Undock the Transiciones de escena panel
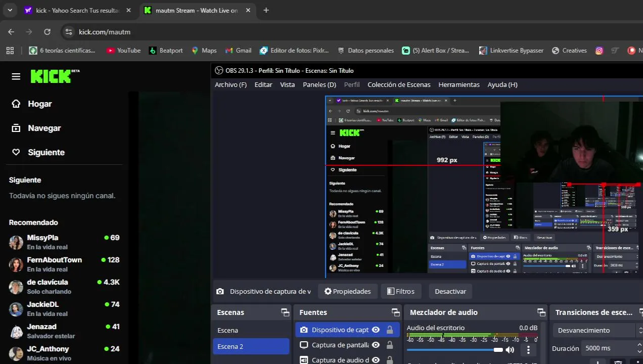 (x=640, y=312)
